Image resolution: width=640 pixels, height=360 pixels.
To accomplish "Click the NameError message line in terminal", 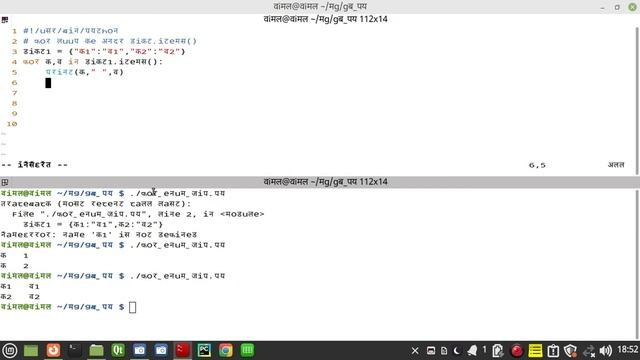I will (x=99, y=235).
